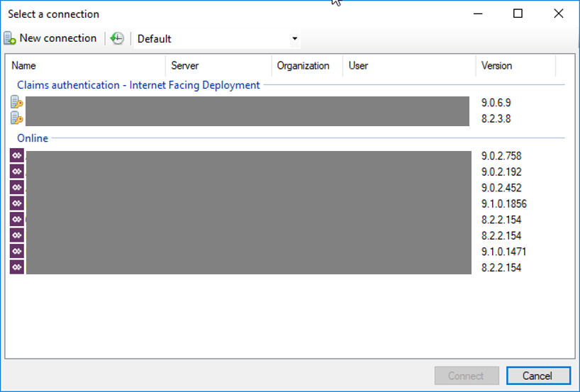Sort by the Organization column header
This screenshot has height=392, width=580.
coord(303,66)
